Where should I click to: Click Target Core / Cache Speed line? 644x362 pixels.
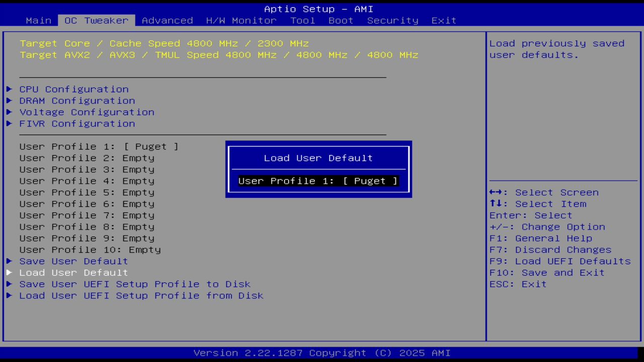pos(164,44)
